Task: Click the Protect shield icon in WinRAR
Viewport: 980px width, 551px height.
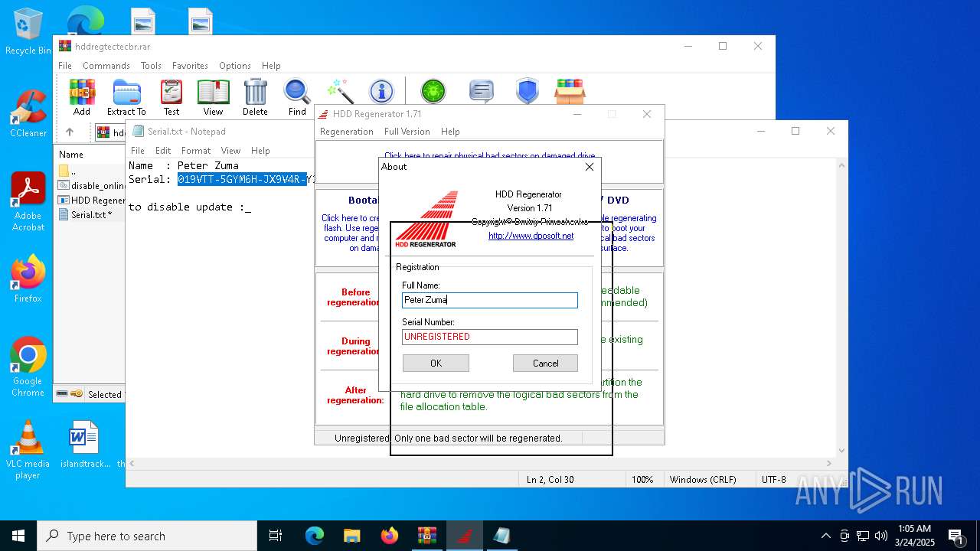Action: point(527,91)
